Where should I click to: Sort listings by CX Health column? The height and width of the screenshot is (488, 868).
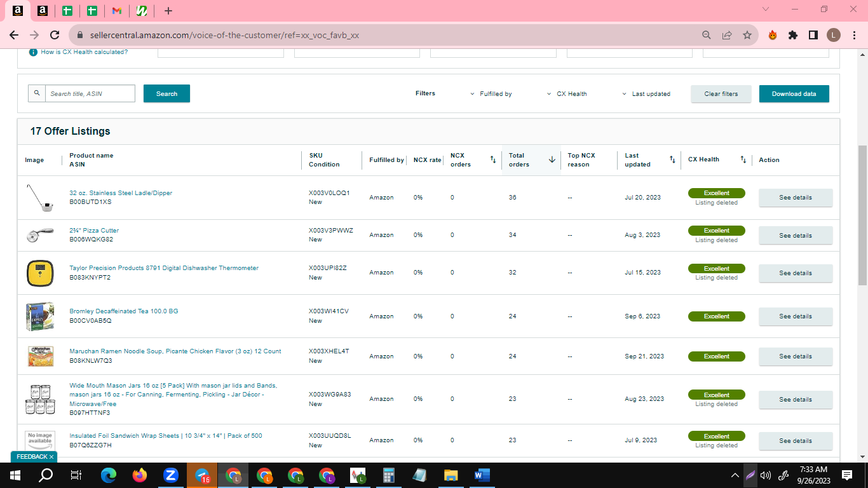pyautogui.click(x=743, y=159)
